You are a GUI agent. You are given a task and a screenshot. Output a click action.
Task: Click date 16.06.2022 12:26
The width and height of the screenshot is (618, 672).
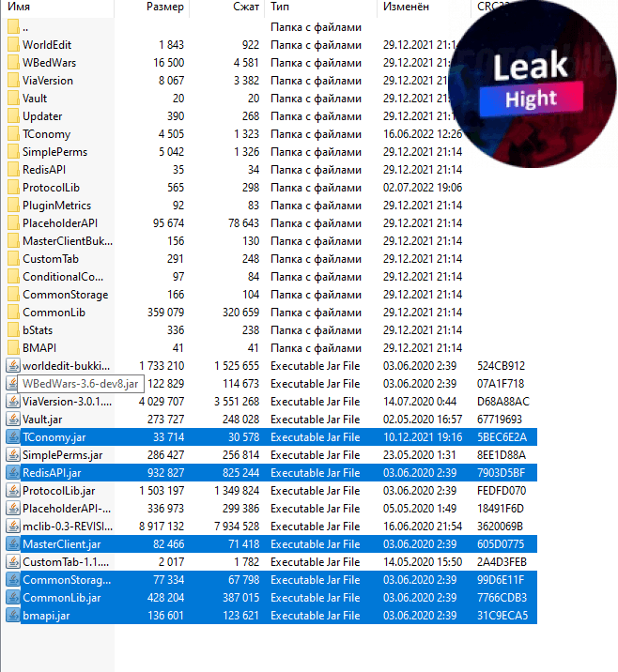click(423, 134)
